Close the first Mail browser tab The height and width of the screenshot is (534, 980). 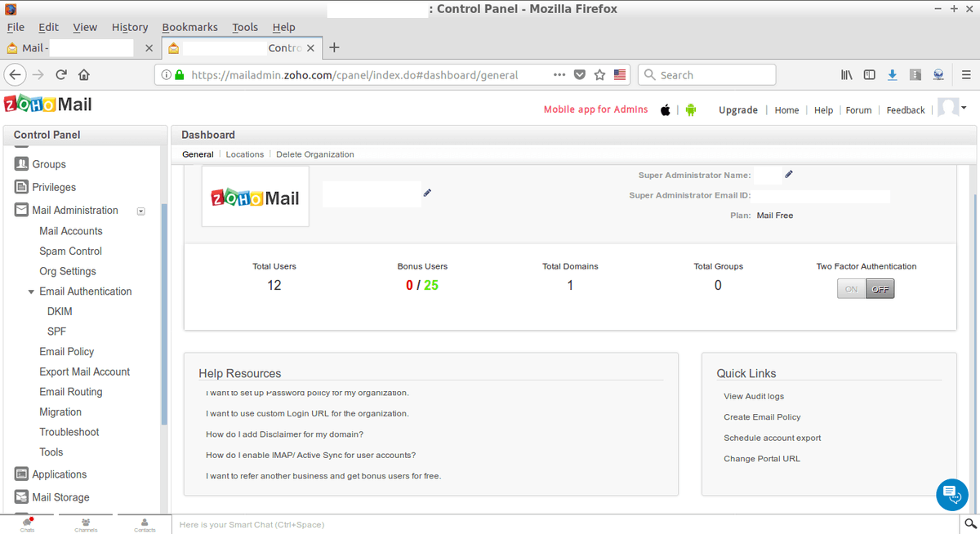tap(149, 48)
